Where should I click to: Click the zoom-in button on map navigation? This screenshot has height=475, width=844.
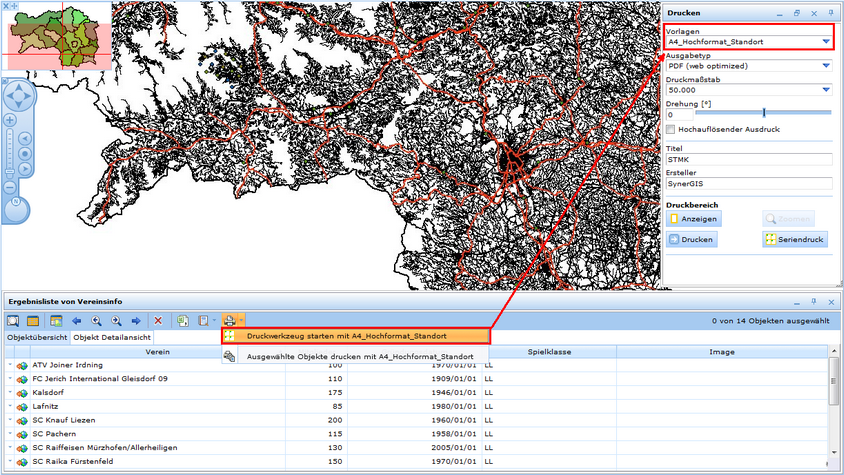(x=10, y=120)
